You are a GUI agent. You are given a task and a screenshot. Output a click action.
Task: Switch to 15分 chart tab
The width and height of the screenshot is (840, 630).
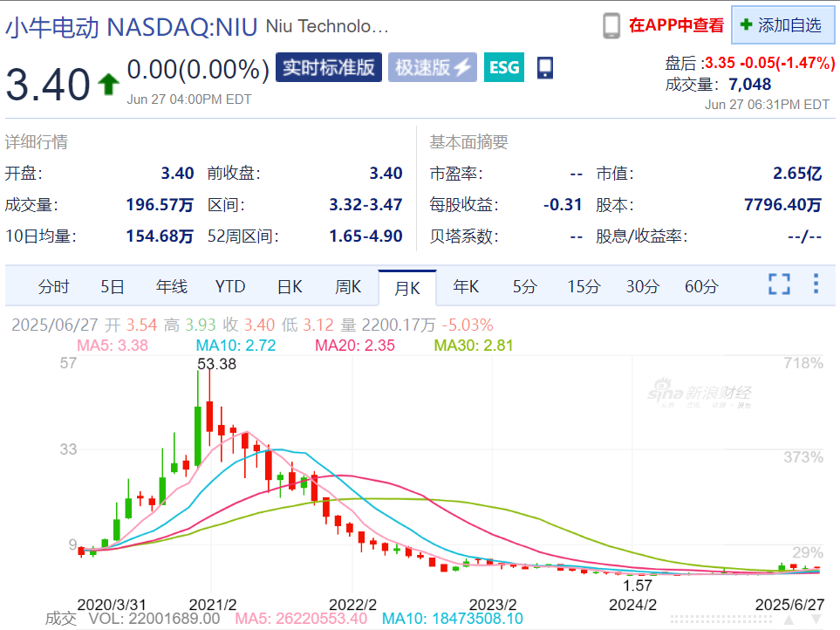[584, 286]
